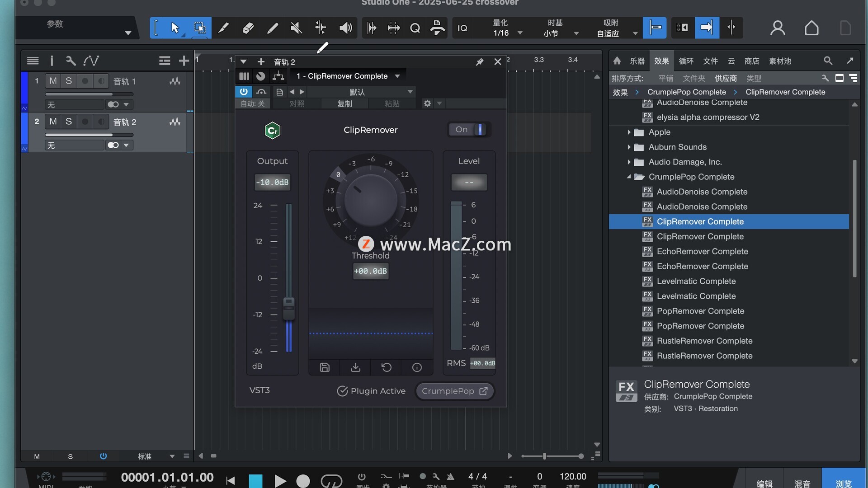This screenshot has width=868, height=488.
Task: Select the Paint (pencil) tool
Action: 272,28
